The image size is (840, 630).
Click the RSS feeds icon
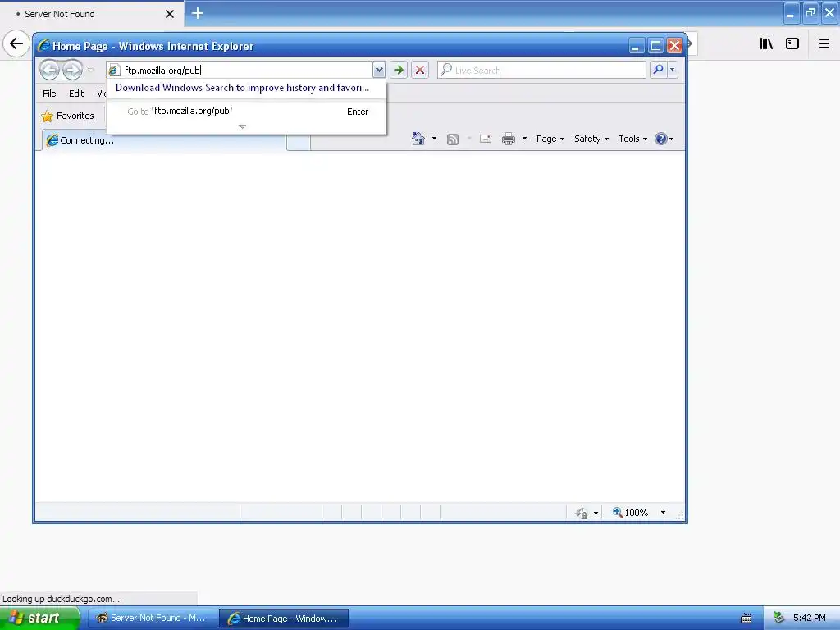point(453,139)
